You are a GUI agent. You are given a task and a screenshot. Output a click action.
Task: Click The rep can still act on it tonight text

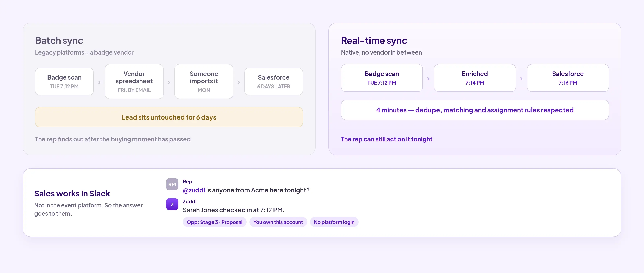pos(386,139)
